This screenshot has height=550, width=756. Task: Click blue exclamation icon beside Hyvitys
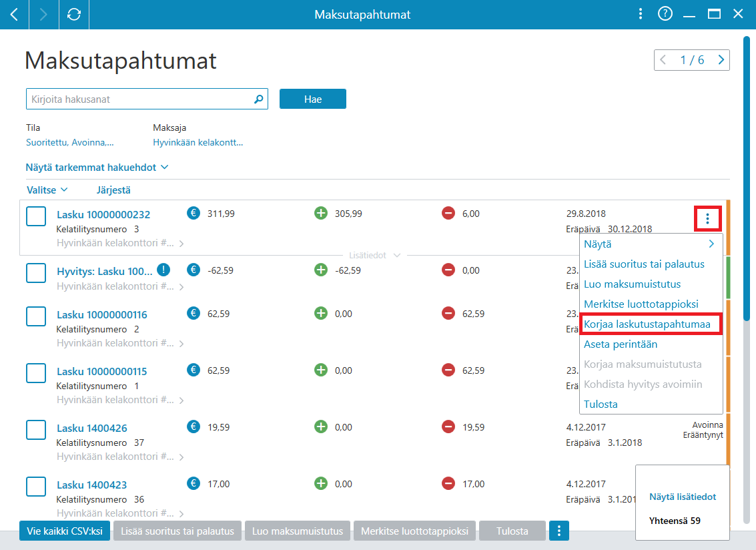163,270
